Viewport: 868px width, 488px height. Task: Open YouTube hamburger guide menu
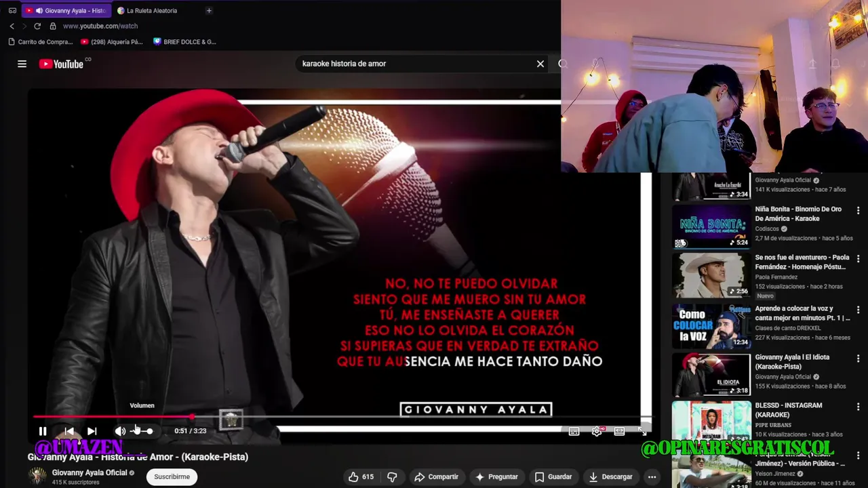coord(22,64)
